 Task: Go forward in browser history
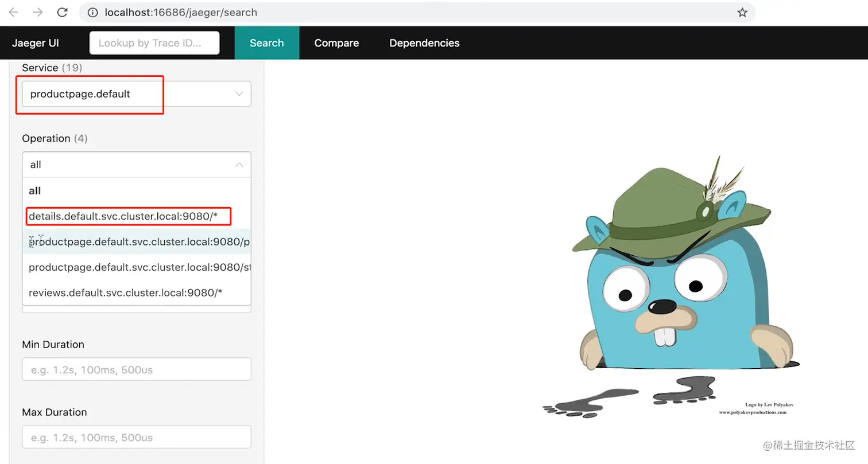point(38,12)
